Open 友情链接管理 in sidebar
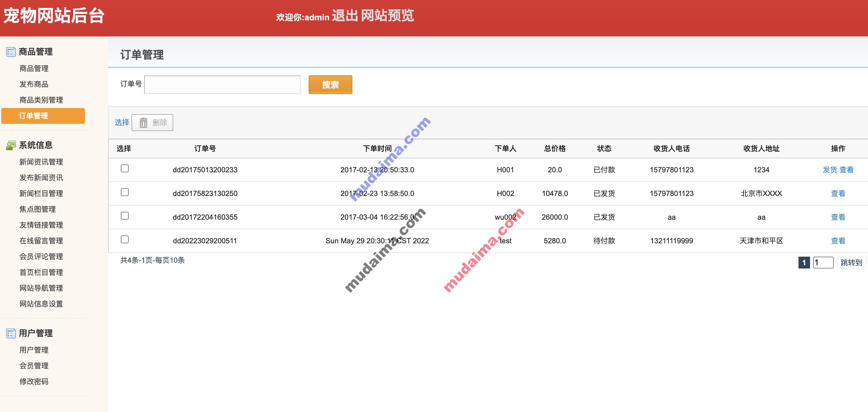This screenshot has height=412, width=868. (41, 225)
